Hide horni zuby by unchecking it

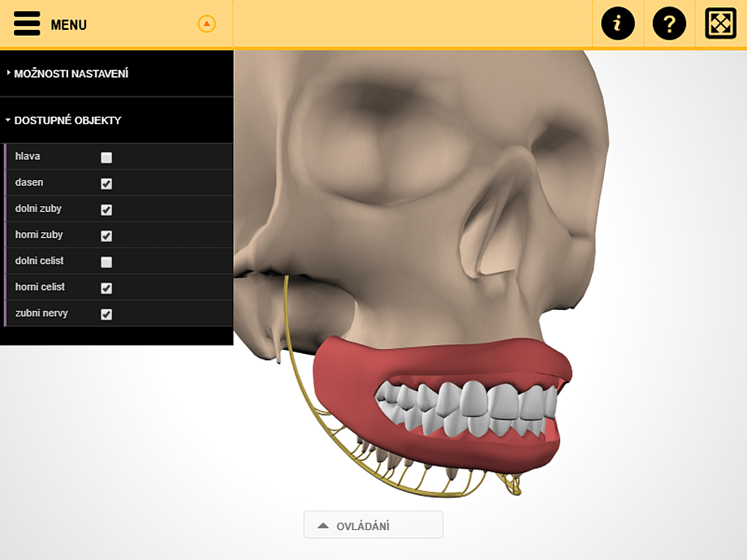pos(106,235)
